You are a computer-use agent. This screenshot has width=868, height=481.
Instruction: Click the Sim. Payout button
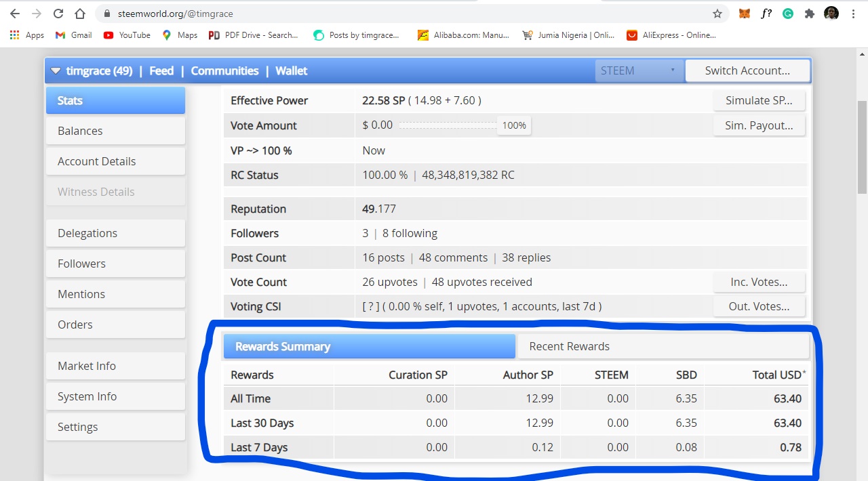pyautogui.click(x=759, y=125)
